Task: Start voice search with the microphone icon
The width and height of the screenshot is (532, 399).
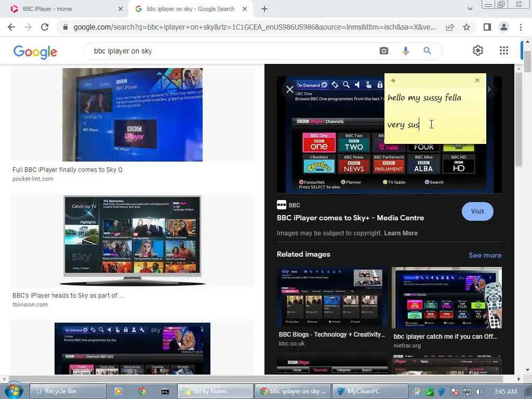Action: (x=405, y=51)
